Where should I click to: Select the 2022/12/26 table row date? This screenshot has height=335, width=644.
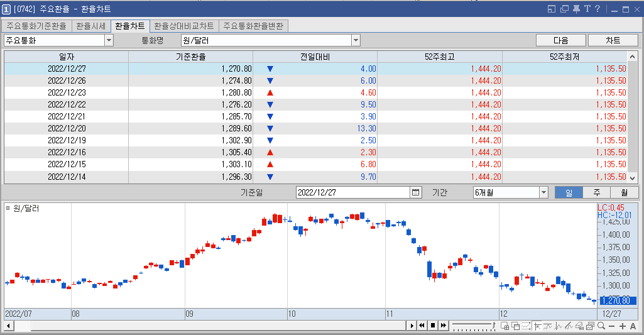pos(67,80)
